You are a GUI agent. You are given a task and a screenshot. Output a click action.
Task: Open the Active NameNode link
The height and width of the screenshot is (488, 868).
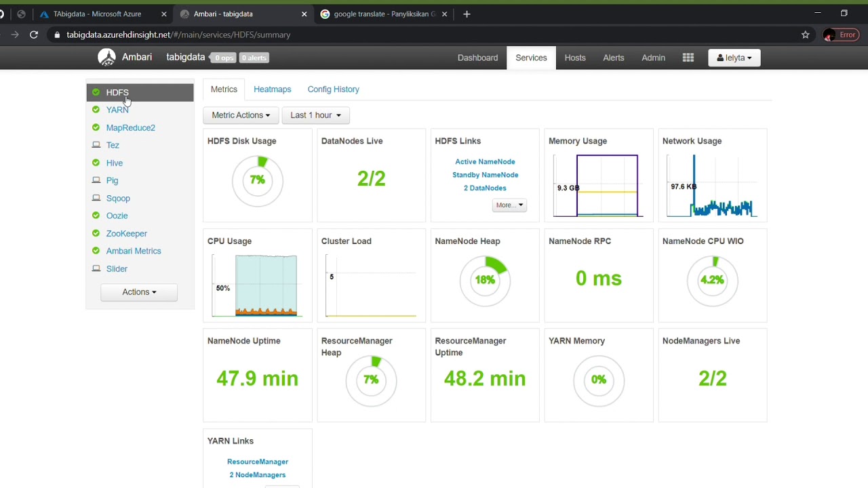pyautogui.click(x=485, y=161)
